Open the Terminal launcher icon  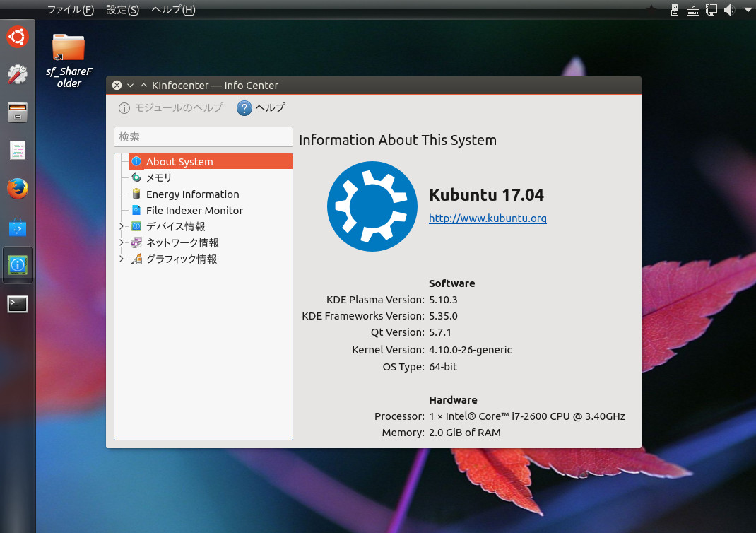pos(18,304)
